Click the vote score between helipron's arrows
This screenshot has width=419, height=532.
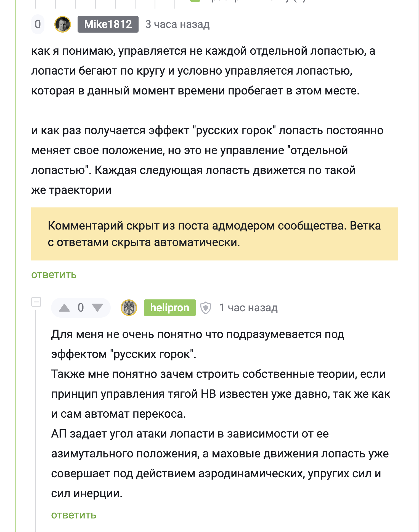[x=81, y=308]
